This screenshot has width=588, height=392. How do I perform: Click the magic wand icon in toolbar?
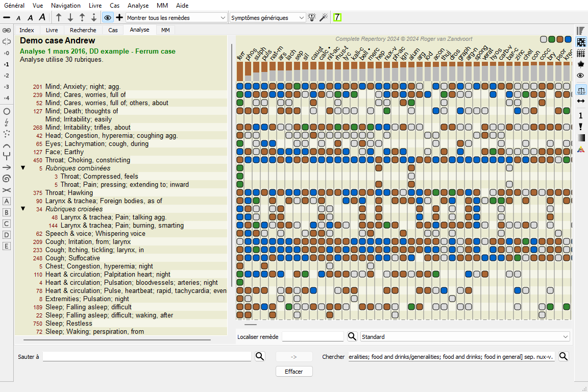coord(323,17)
